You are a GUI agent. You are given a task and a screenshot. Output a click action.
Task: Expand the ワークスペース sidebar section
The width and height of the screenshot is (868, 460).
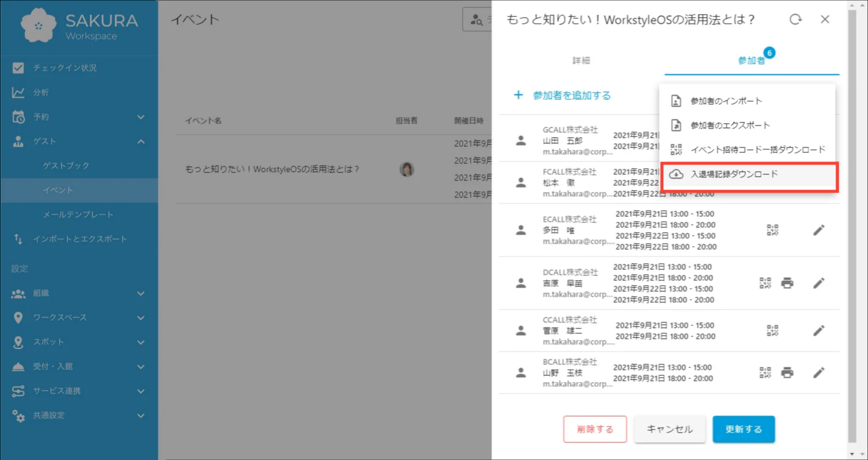click(x=79, y=317)
